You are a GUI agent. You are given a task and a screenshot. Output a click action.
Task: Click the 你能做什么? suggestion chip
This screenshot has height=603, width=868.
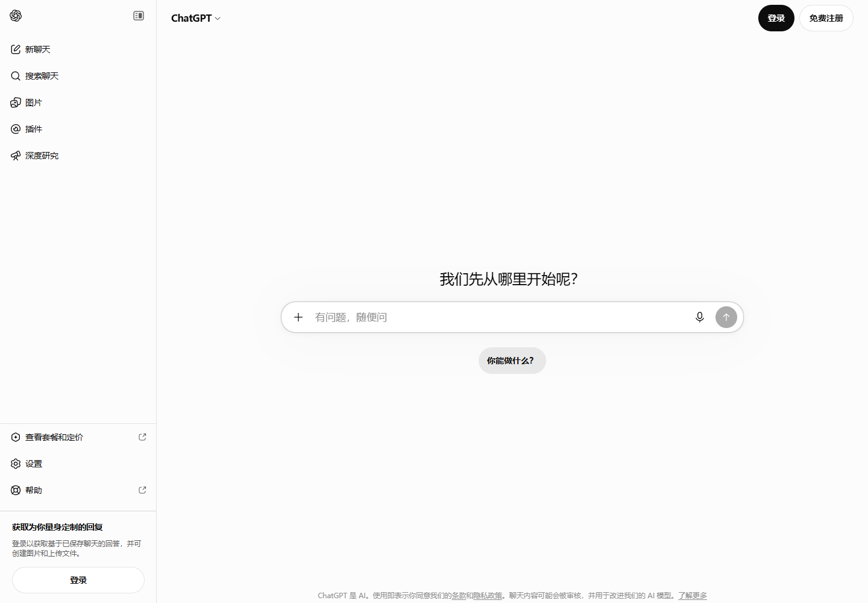512,361
